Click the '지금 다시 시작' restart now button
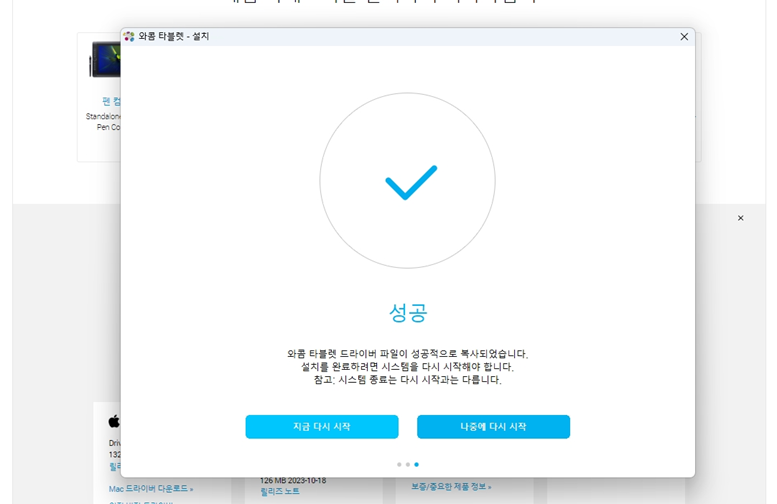Viewport: 777px width, 504px height. (322, 427)
